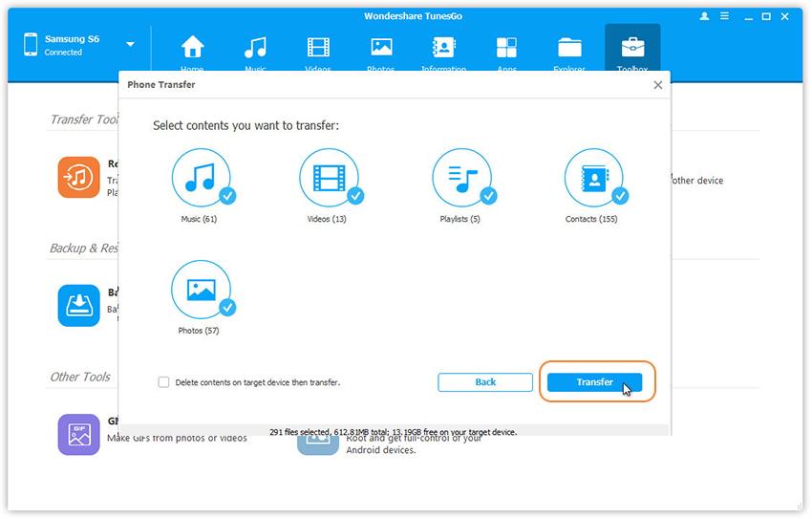
Task: Select the Contacts content icon
Action: point(593,179)
